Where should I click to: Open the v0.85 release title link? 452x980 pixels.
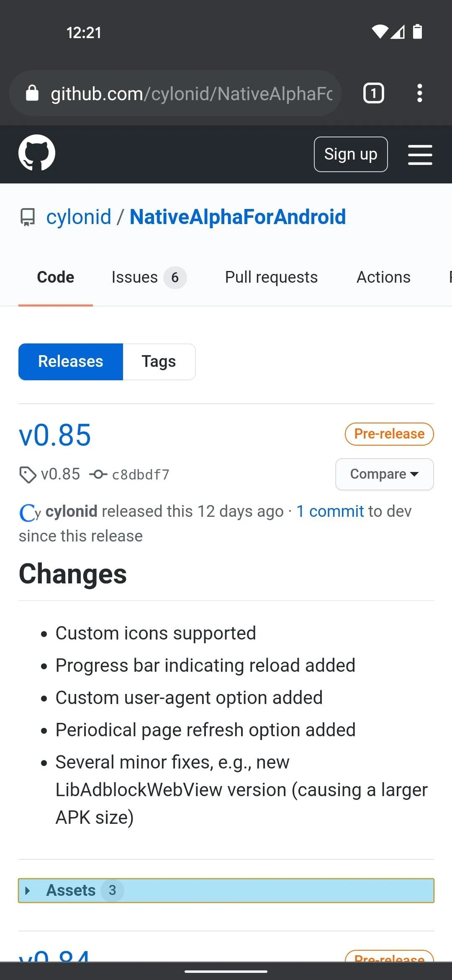tap(55, 436)
